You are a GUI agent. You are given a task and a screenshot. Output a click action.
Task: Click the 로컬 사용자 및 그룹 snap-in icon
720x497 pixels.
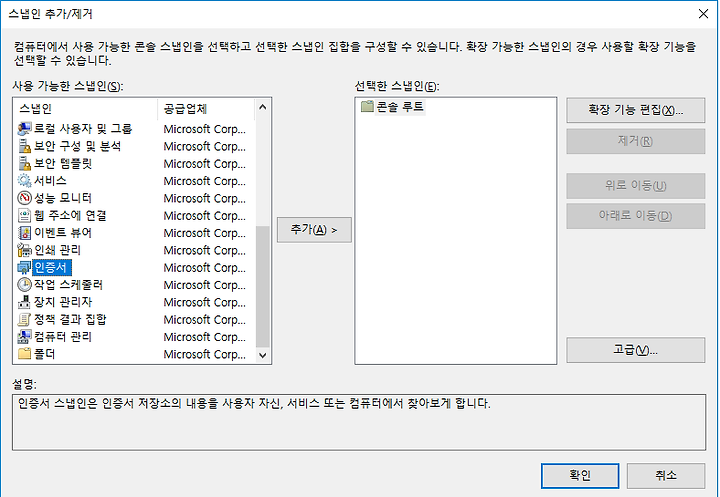click(x=24, y=129)
